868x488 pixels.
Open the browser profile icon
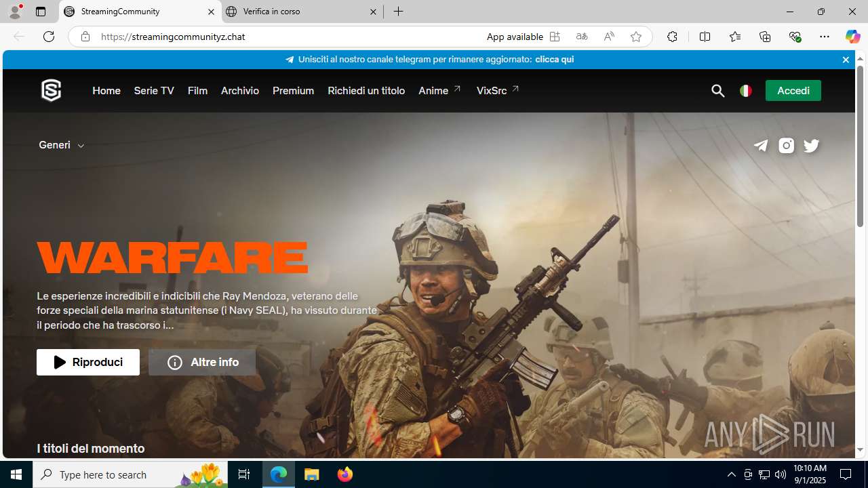click(x=15, y=12)
